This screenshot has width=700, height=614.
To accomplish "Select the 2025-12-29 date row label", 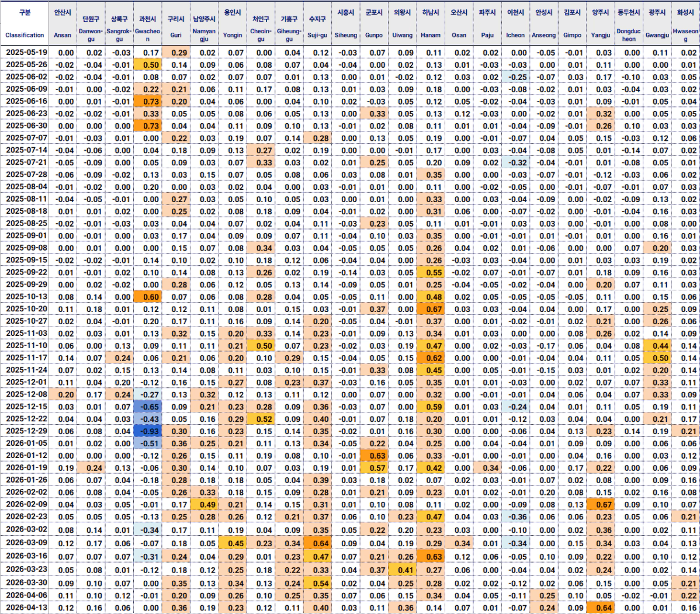I will tap(26, 431).
